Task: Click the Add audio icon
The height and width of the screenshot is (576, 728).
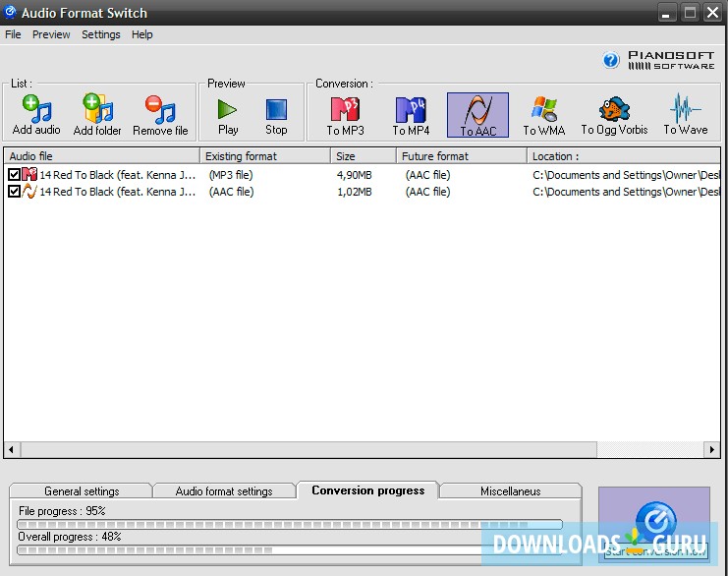Action: tap(36, 115)
